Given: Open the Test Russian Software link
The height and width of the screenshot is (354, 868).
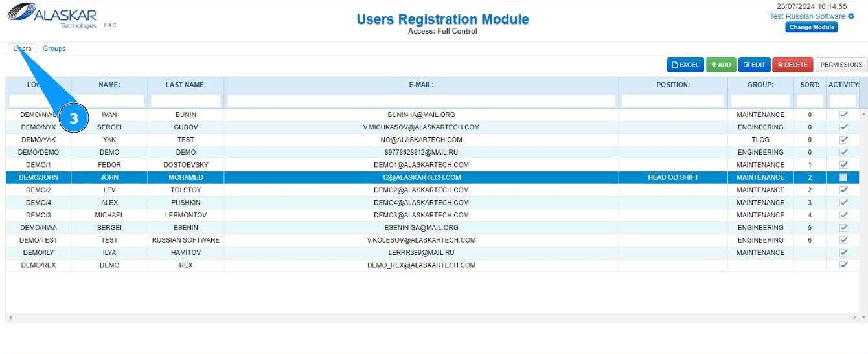Looking at the screenshot, I should pos(807,16).
